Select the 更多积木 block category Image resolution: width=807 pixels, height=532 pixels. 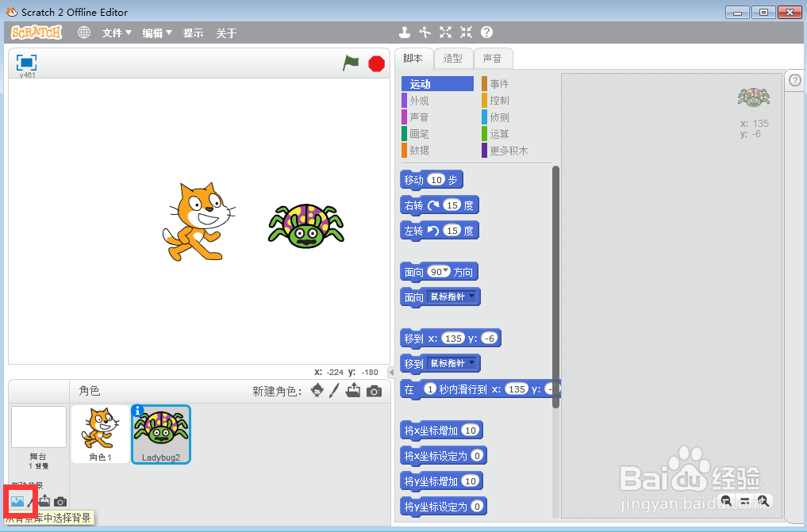pos(517,150)
